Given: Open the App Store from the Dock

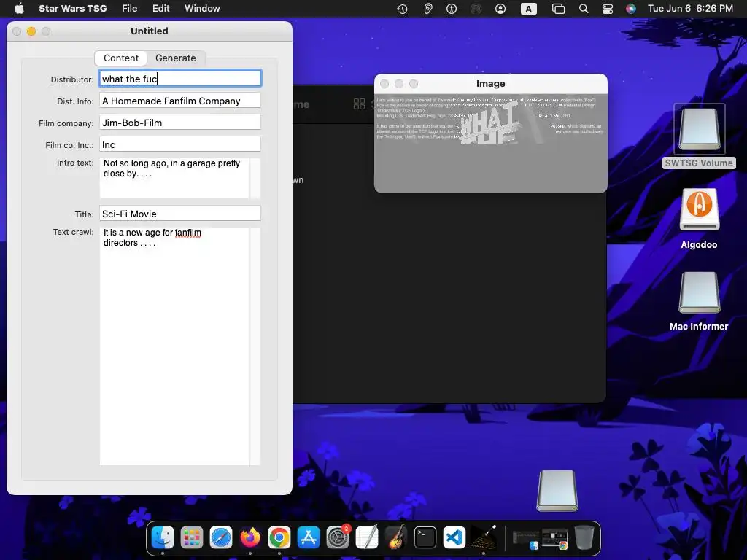Looking at the screenshot, I should click(309, 537).
